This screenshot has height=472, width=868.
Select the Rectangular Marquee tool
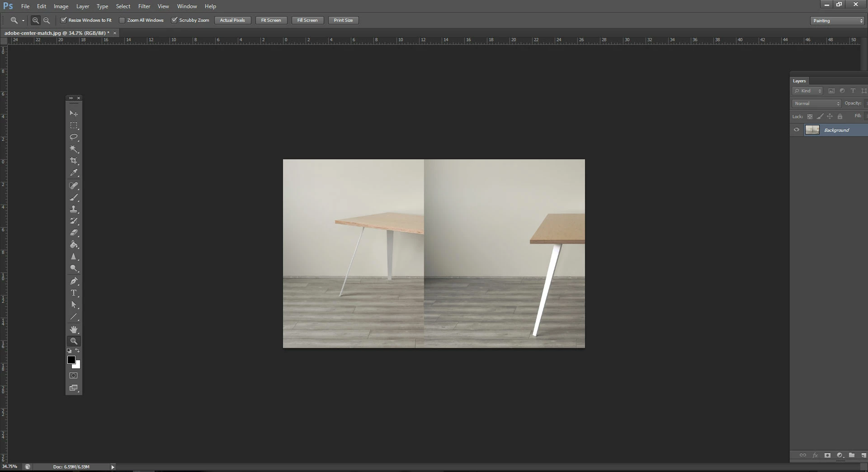pos(74,125)
